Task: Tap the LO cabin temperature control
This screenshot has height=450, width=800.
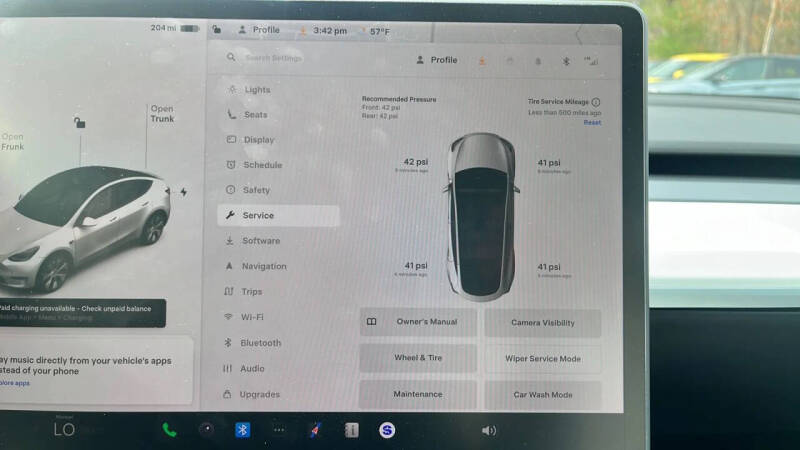Action: point(64,430)
